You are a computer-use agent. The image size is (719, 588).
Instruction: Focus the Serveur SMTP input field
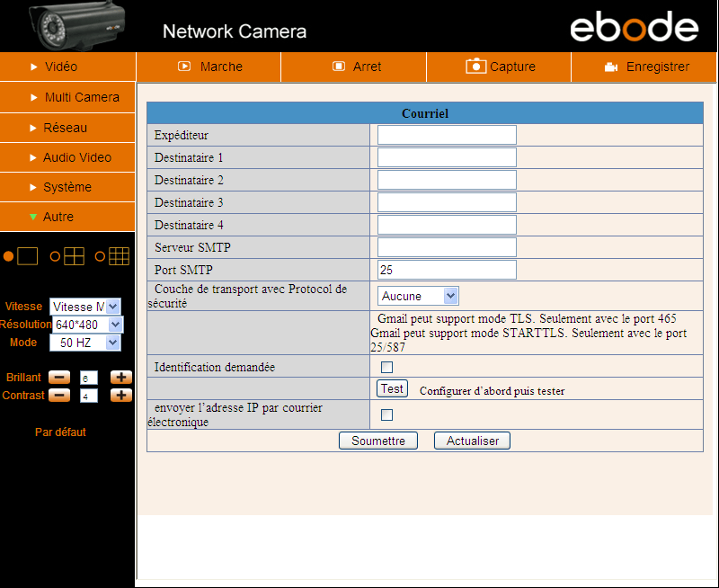(x=447, y=247)
